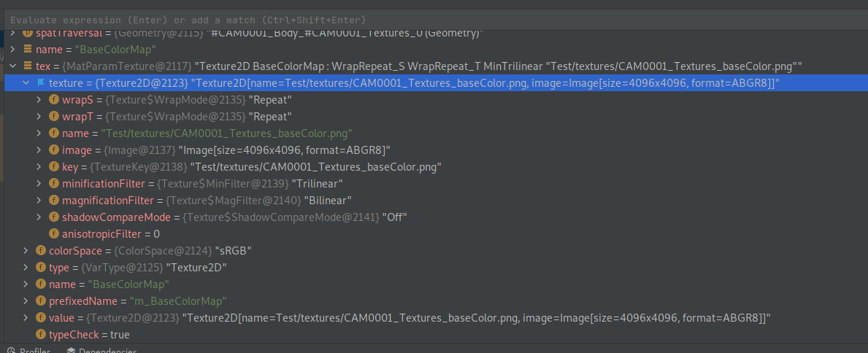Viewport: 868px width, 353px height.
Task: Expand the image Image@2137 field
Action: coord(39,150)
